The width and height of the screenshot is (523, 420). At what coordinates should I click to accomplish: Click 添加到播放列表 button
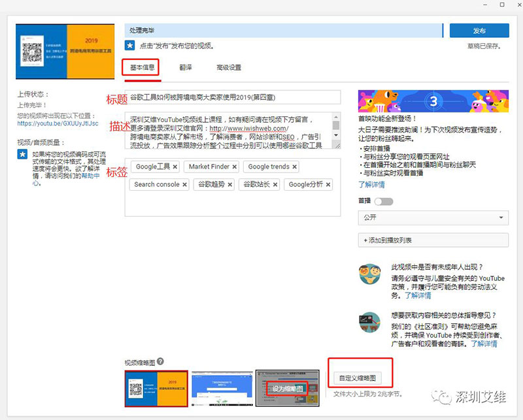tap(433, 240)
